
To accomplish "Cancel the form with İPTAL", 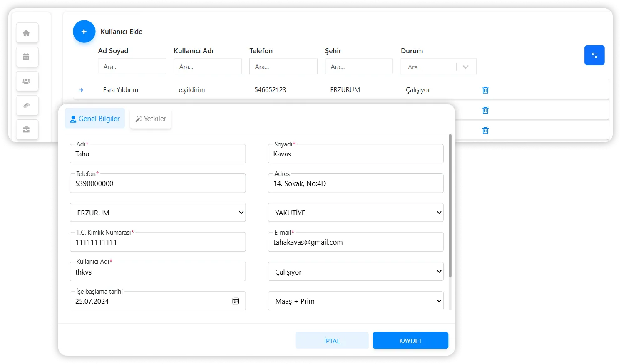I will [x=332, y=341].
